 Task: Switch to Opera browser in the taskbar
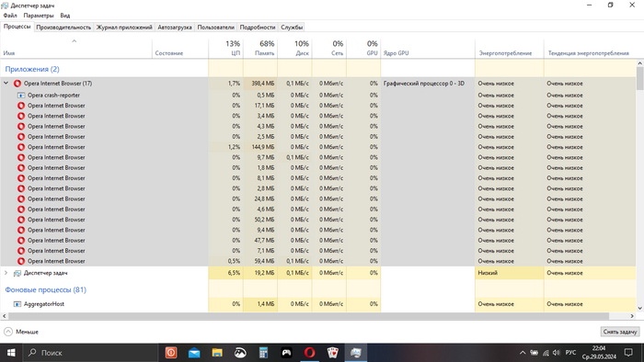[x=310, y=353]
